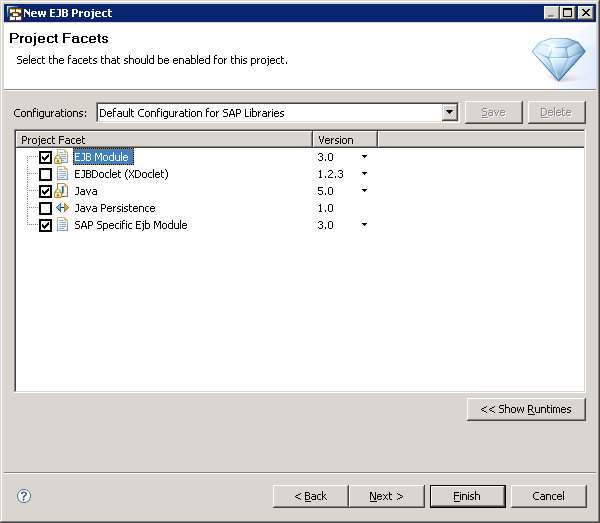Click the EJBDoclet (XDoclet) facet icon
600x523 pixels.
[x=61, y=174]
